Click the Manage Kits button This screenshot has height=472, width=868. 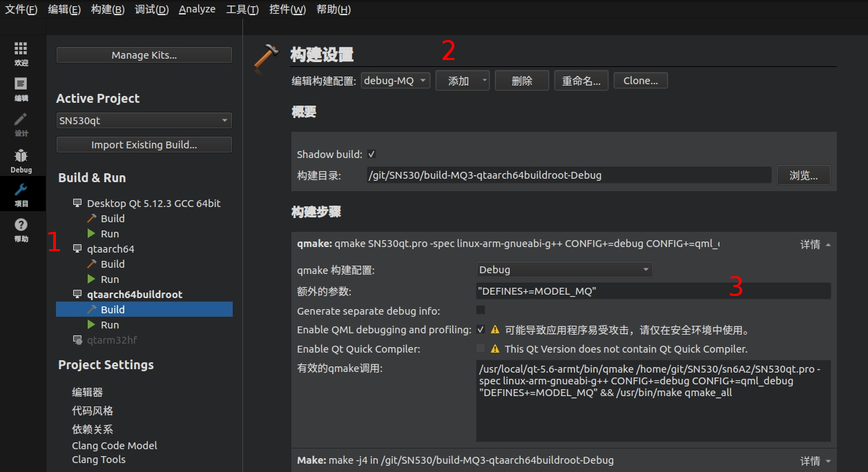[x=144, y=55]
